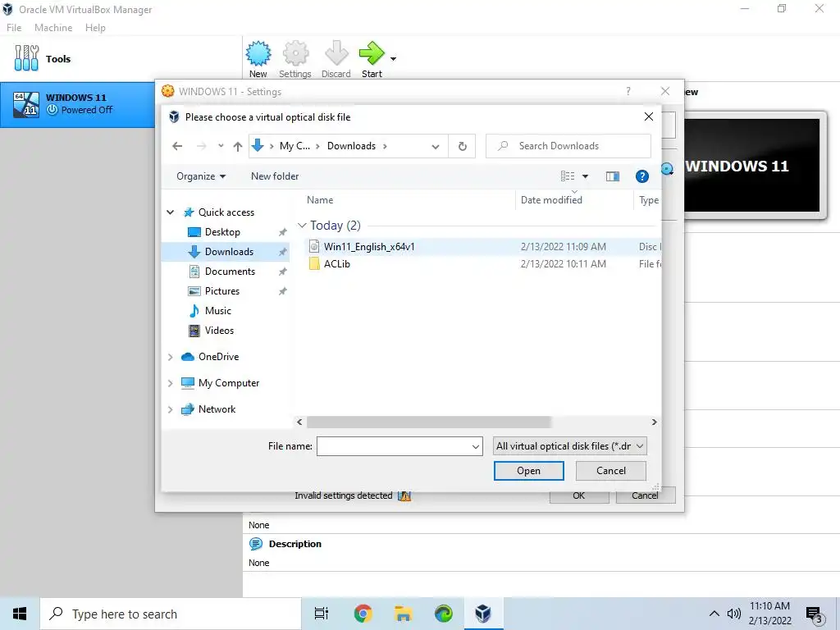
Task: Click the Settings dialog help question mark
Action: pos(628,92)
